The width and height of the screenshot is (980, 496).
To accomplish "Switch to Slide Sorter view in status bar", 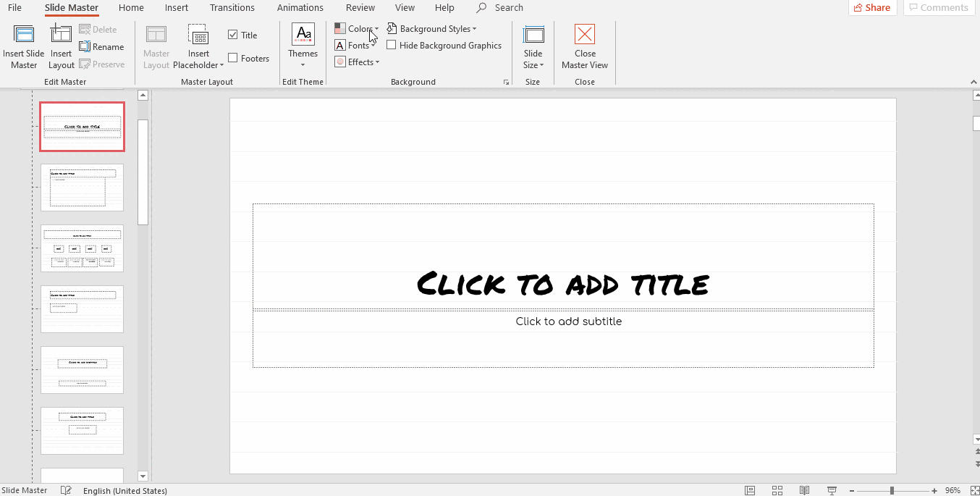I will click(x=777, y=490).
